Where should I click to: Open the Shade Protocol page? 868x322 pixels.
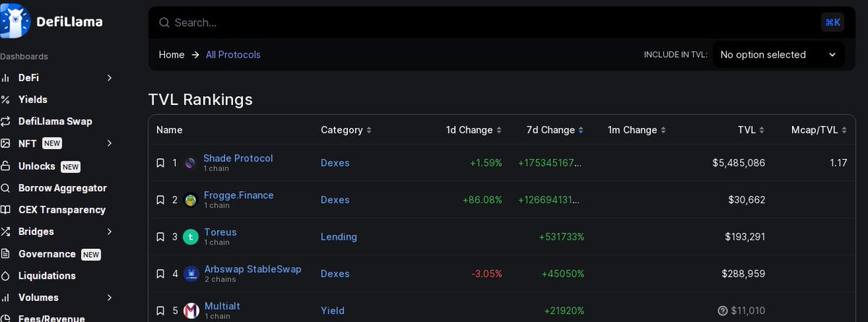point(238,158)
